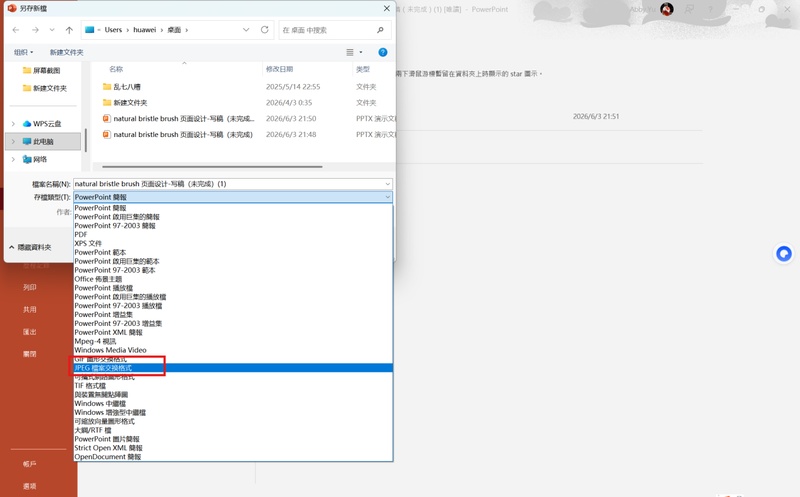
Task: Click the magnifier icon in search box
Action: (380, 30)
